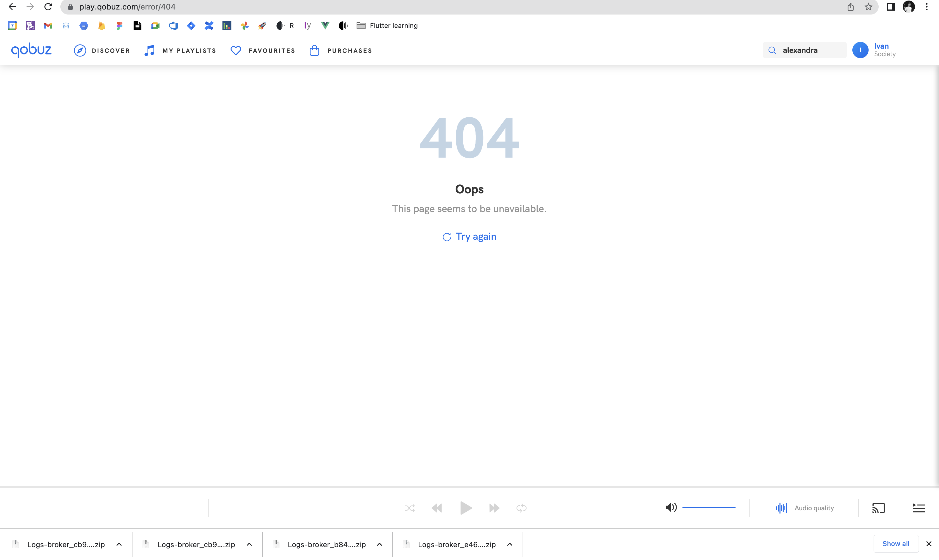This screenshot has height=560, width=939.
Task: Open the Discover section
Action: [x=101, y=50]
